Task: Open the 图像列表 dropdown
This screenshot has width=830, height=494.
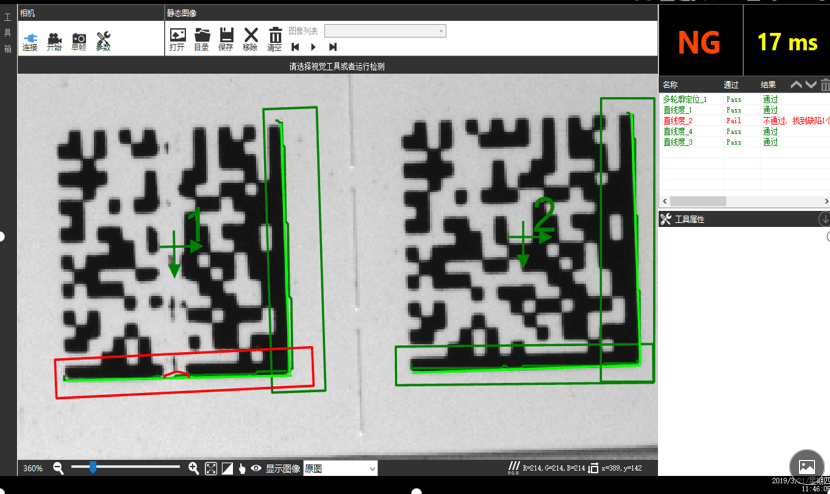Action: 385,31
